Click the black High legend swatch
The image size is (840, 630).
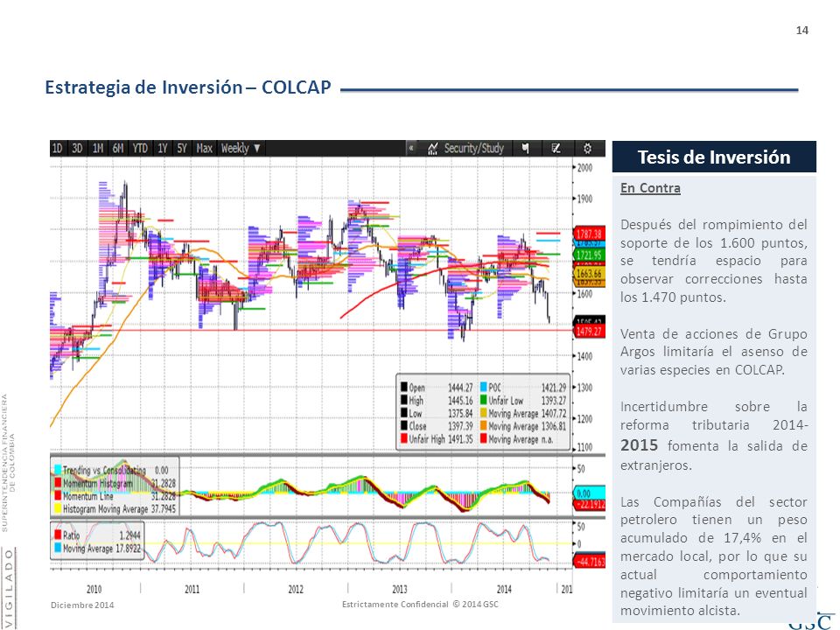404,400
